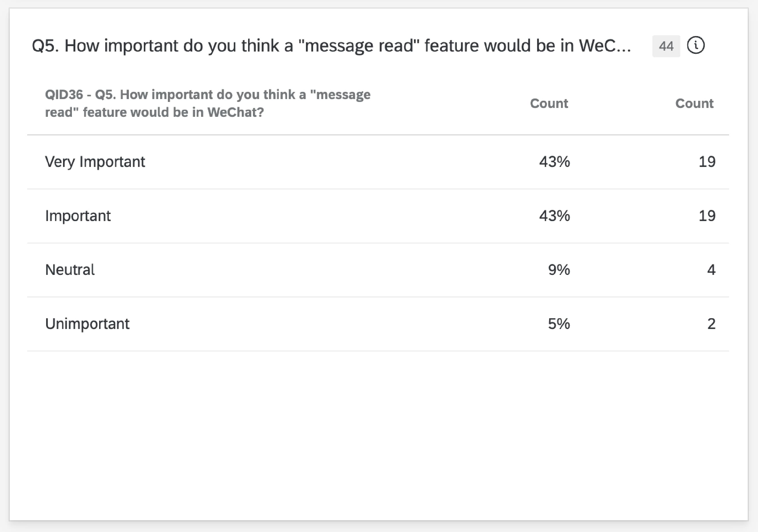Click empty area below the table
Screen dimensions: 758x532
click(378, 429)
